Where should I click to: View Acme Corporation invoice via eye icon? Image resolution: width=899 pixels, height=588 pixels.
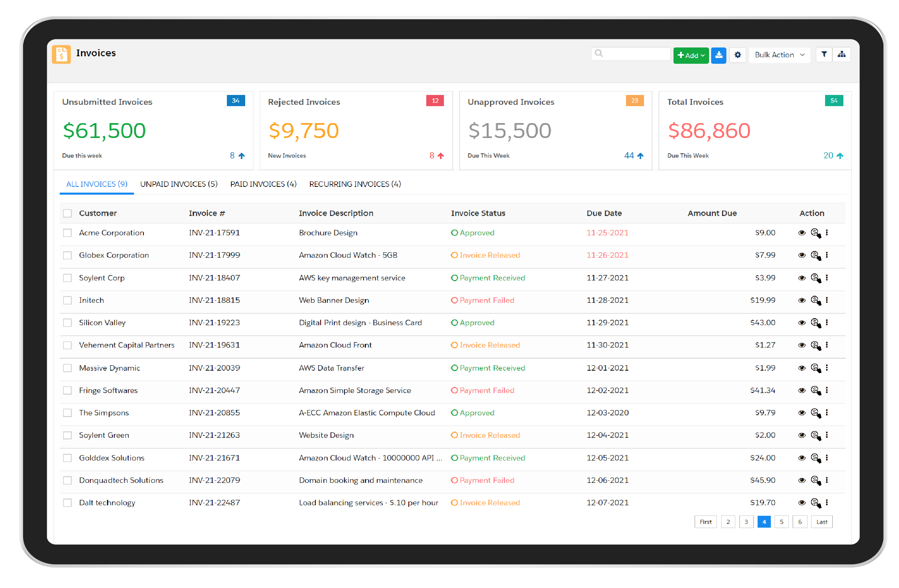[802, 233]
